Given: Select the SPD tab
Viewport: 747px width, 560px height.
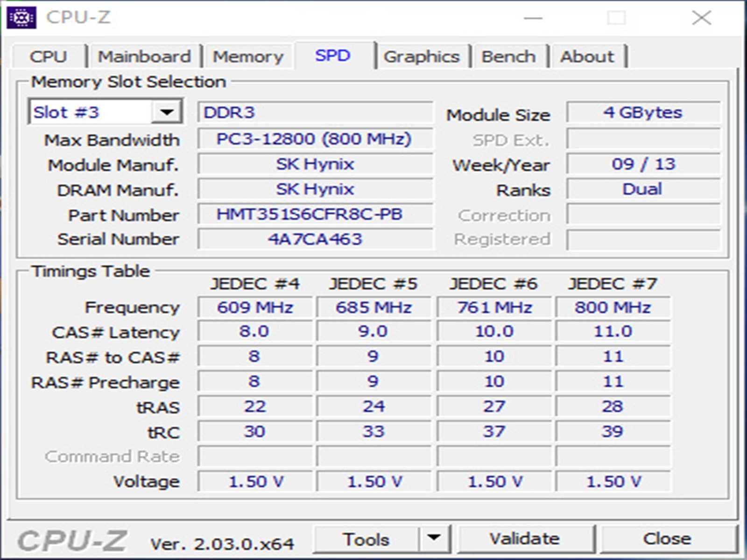Looking at the screenshot, I should 333,56.
